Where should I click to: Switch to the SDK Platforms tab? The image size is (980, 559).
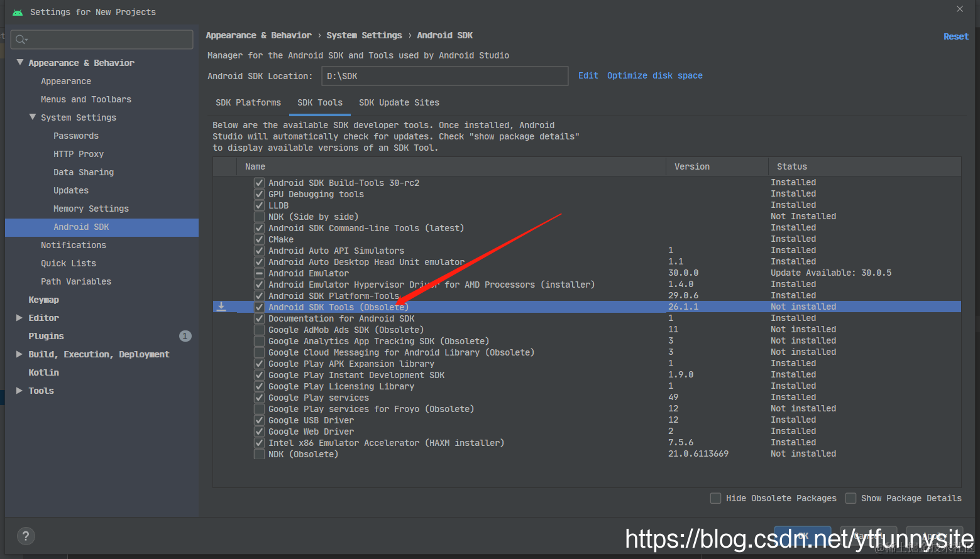[x=248, y=102]
